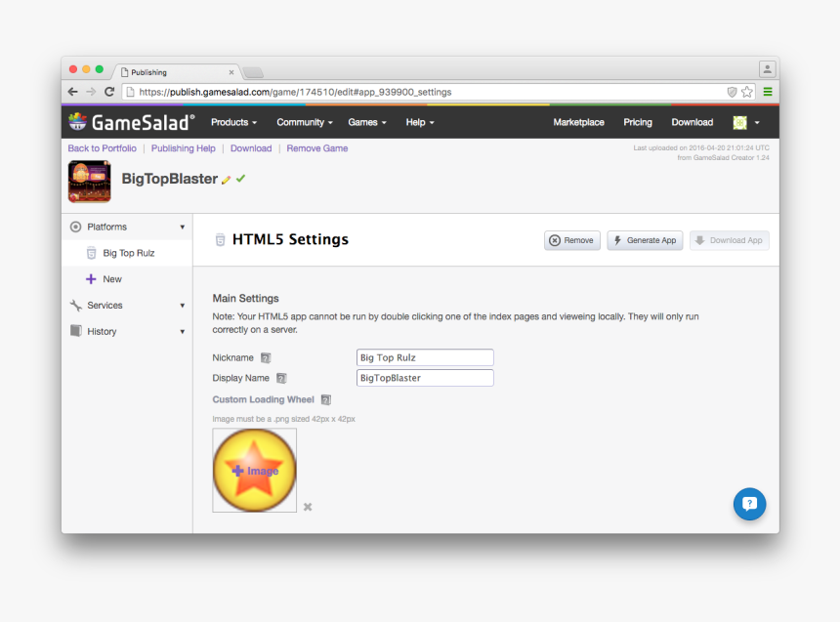Open the browser hamburger menu

coord(768,92)
